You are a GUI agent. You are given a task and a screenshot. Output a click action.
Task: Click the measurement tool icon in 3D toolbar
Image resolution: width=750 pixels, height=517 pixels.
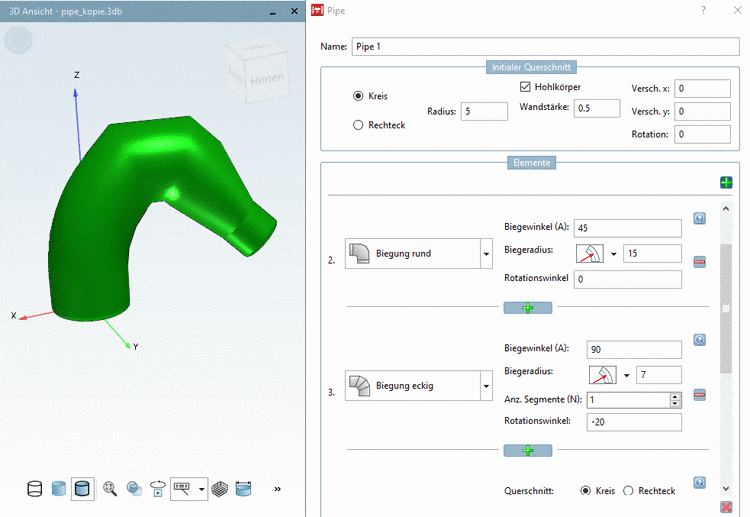(x=182, y=489)
